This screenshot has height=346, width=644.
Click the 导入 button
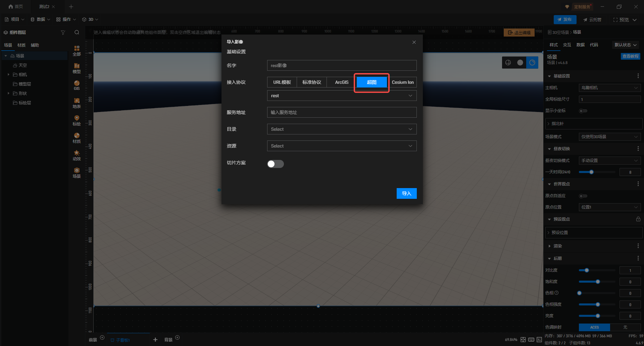pos(406,193)
